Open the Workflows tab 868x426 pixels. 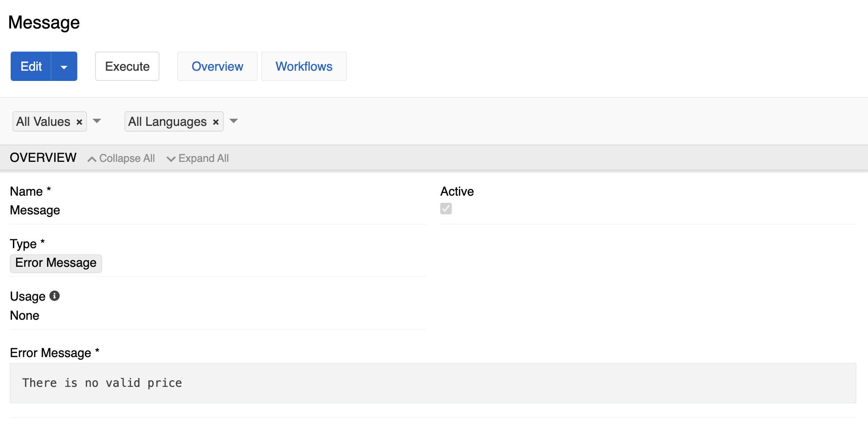click(304, 66)
